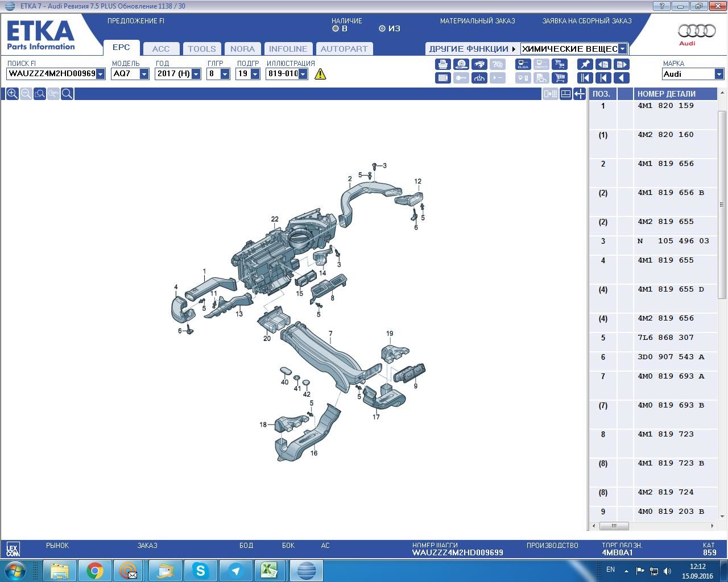The image size is (728, 582).
Task: Click the connector icon below binoculars
Action: [x=479, y=78]
